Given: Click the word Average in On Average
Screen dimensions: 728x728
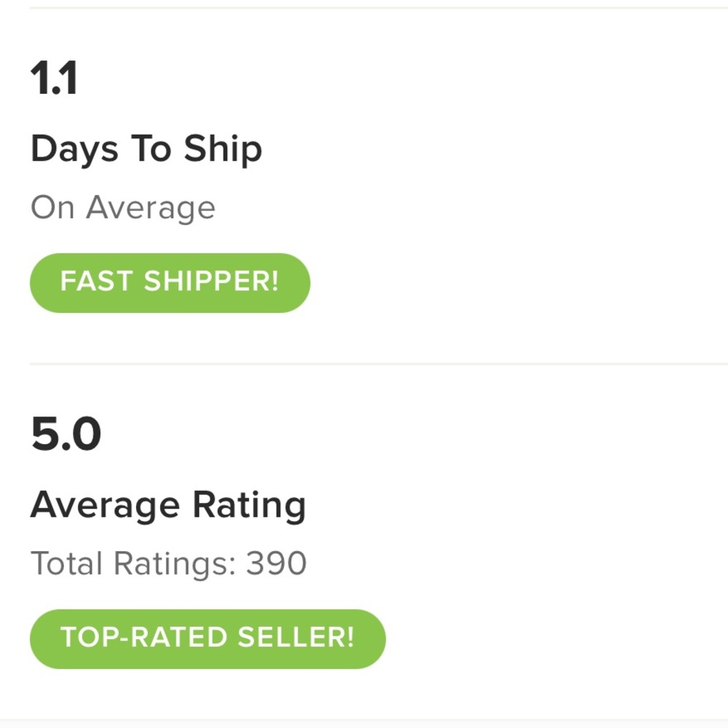Looking at the screenshot, I should [151, 208].
